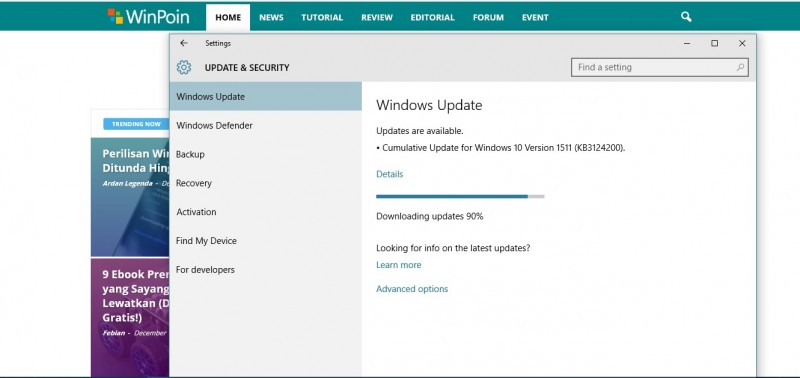Click the 'Downloading updates 90%' status text
The height and width of the screenshot is (378, 800).
(430, 216)
